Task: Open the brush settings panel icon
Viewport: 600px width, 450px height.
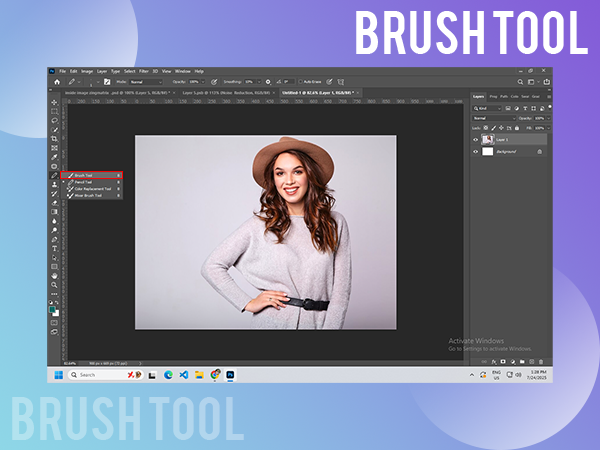Action: pos(107,82)
